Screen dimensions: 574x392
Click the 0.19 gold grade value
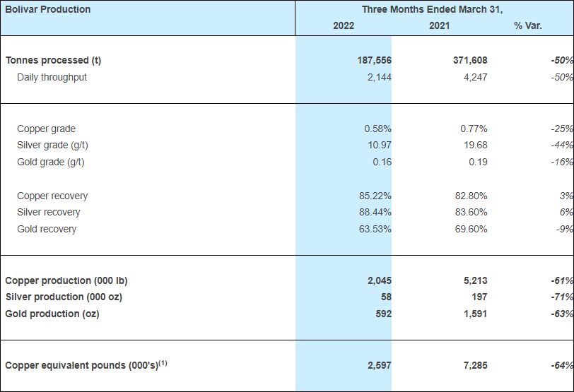tap(478, 162)
